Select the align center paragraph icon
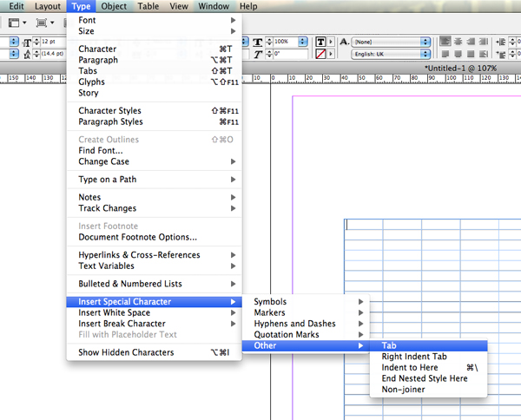This screenshot has height=420, width=521. 458,42
